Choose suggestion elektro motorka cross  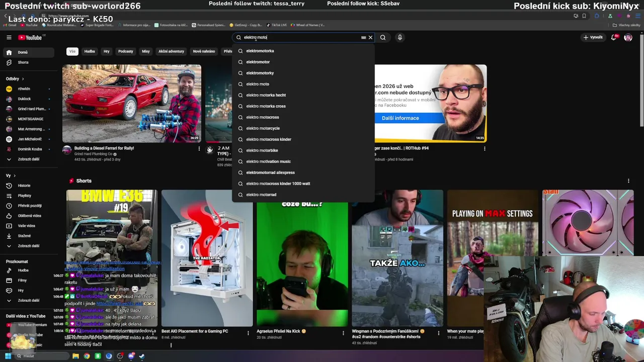pos(303,106)
